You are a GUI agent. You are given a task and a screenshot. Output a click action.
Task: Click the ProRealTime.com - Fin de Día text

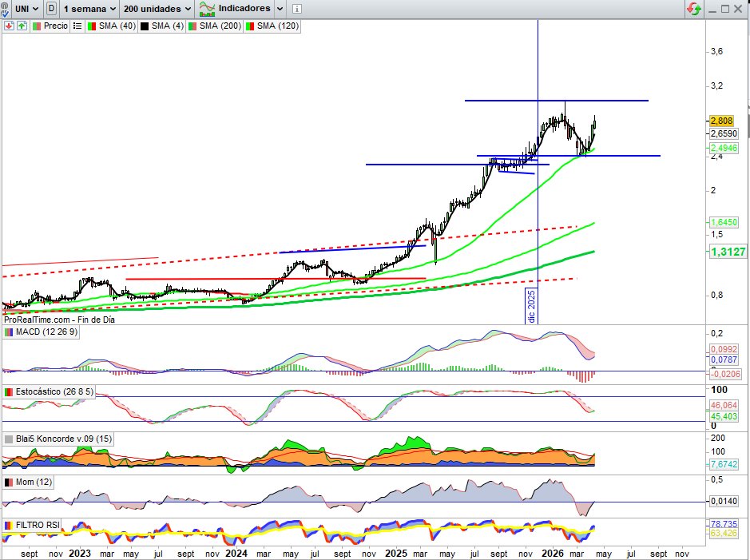[x=59, y=320]
